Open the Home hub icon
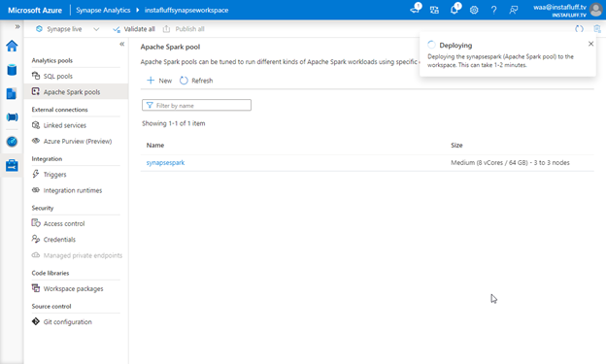Viewport: 606px width, 364px height. pos(12,46)
